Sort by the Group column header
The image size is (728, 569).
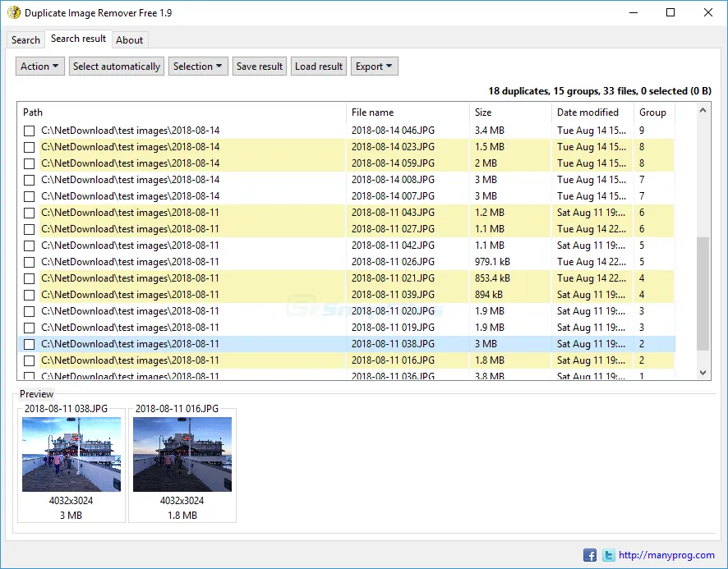[x=654, y=112]
